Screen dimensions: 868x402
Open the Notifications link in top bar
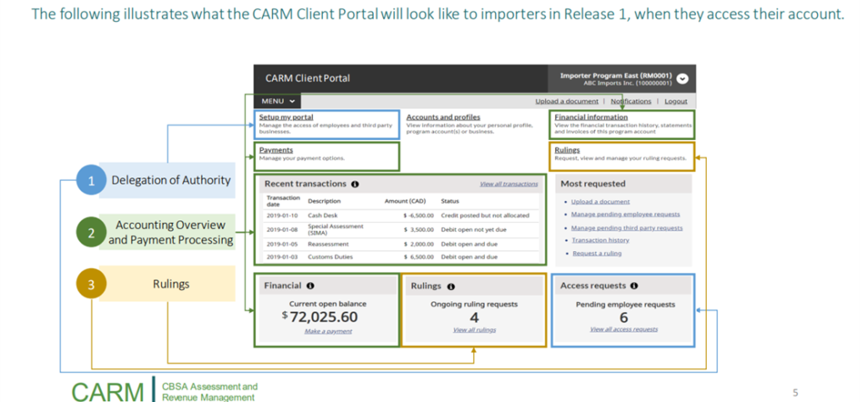click(631, 101)
